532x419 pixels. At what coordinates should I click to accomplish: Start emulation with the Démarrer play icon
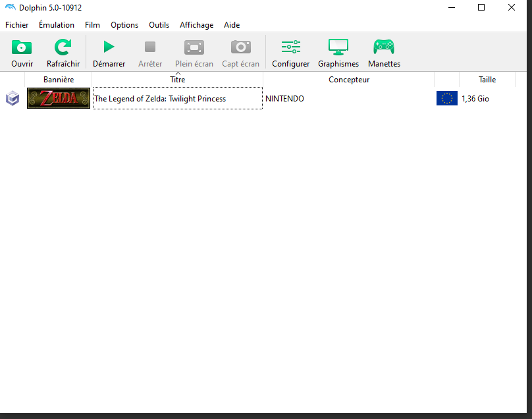coord(109,47)
